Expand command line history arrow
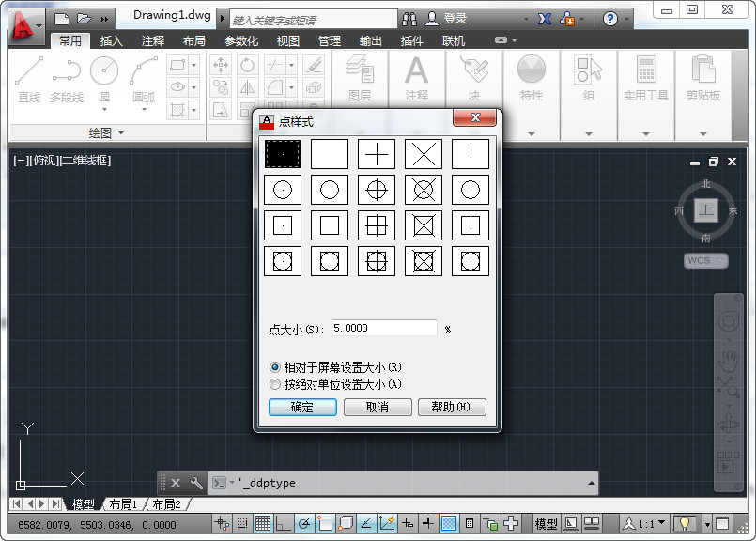 tap(591, 483)
